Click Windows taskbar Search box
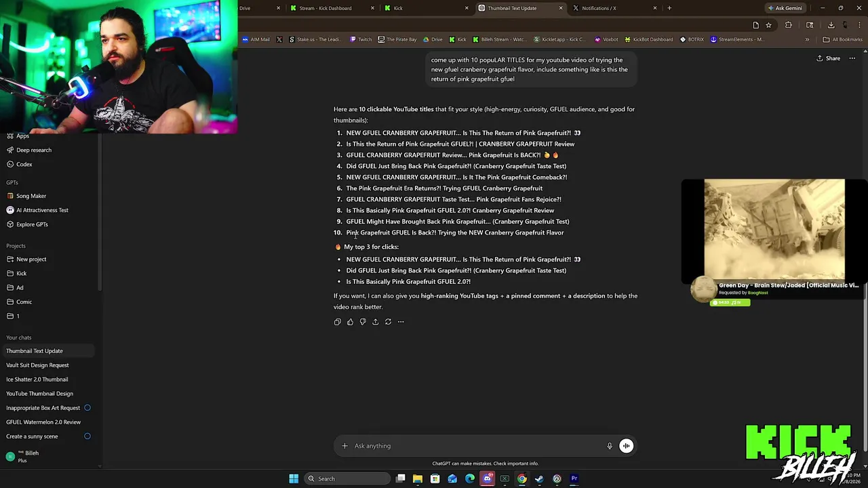The width and height of the screenshot is (868, 488). (347, 479)
